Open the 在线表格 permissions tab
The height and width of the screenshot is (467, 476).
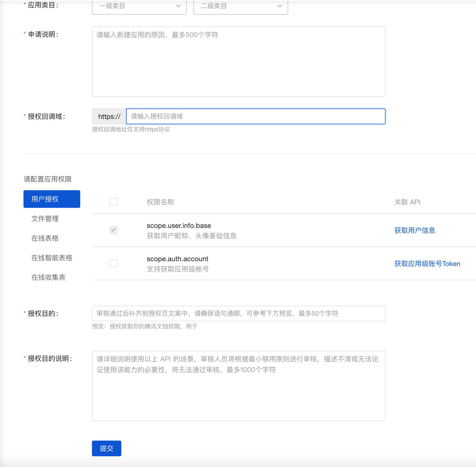point(45,238)
